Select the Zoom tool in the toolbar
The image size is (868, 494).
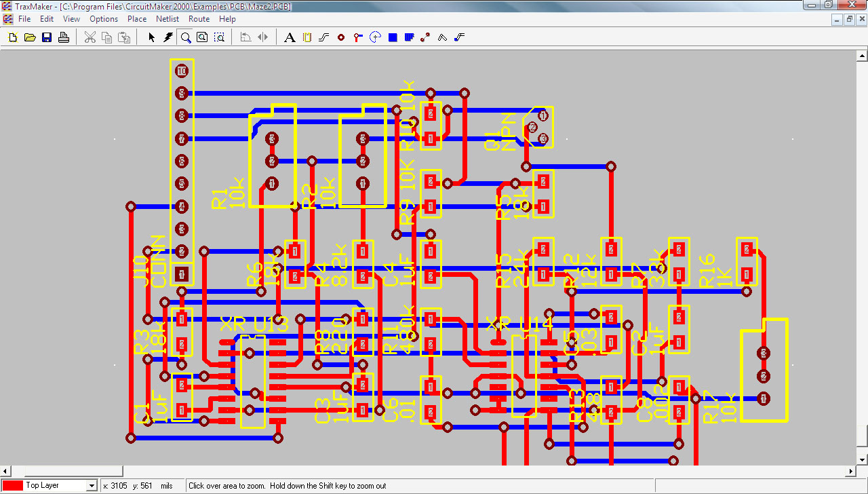pos(185,37)
